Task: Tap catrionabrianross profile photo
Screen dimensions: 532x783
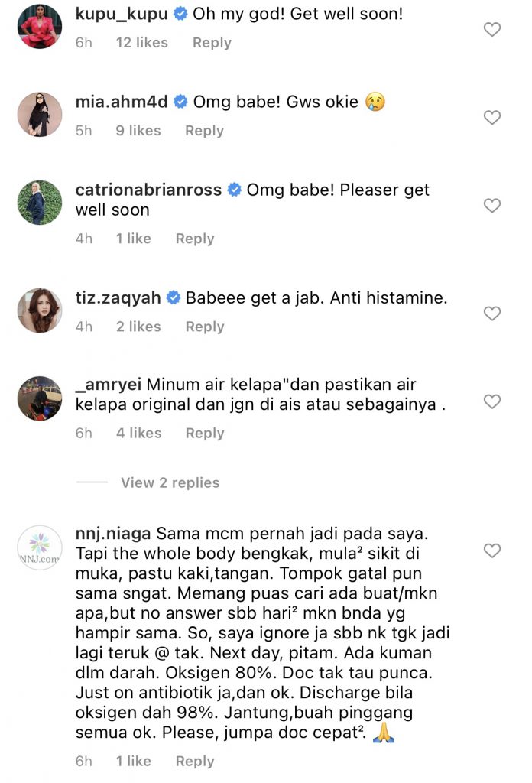Action: tap(40, 203)
